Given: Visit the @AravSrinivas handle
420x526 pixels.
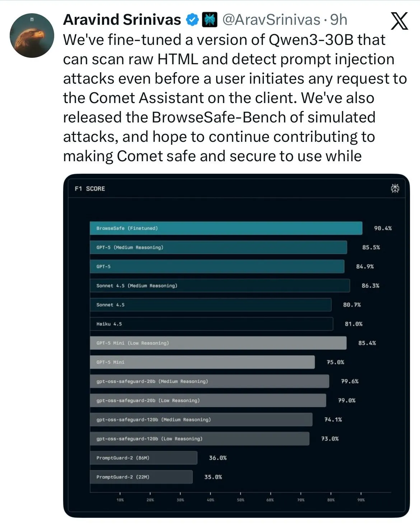Looking at the screenshot, I should pos(271,20).
